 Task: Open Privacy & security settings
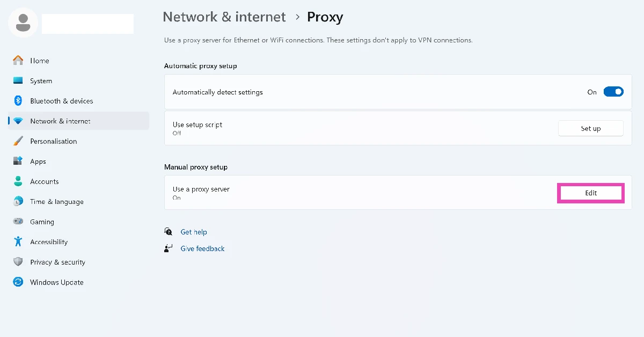point(57,262)
